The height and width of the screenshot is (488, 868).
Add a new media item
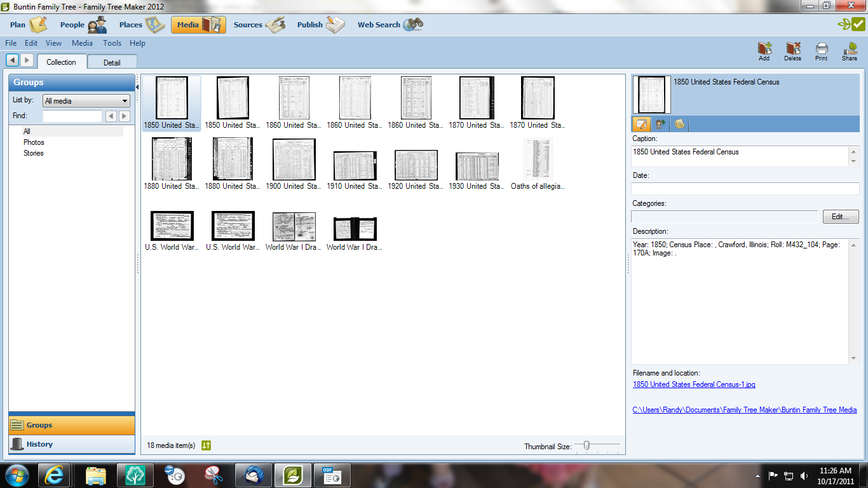point(764,51)
